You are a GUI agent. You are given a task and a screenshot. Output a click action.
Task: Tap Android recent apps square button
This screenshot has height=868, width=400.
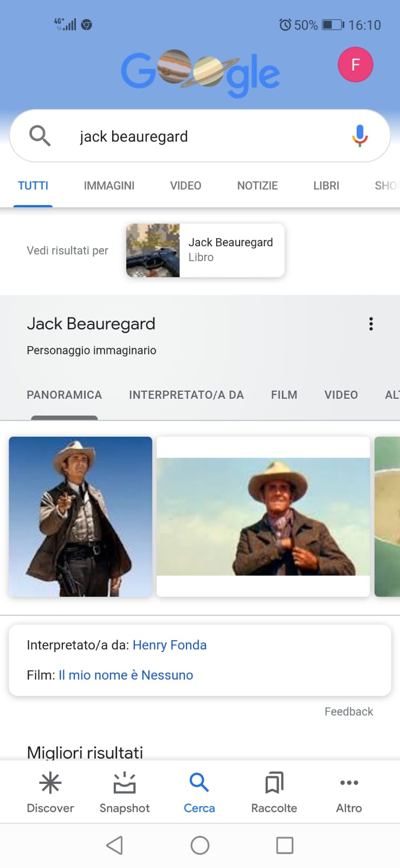pos(285,845)
